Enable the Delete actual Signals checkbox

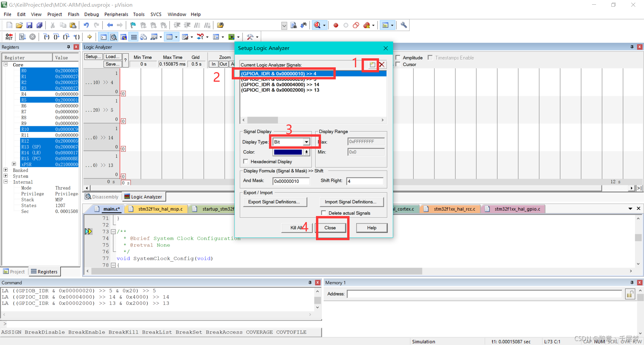[x=324, y=213]
